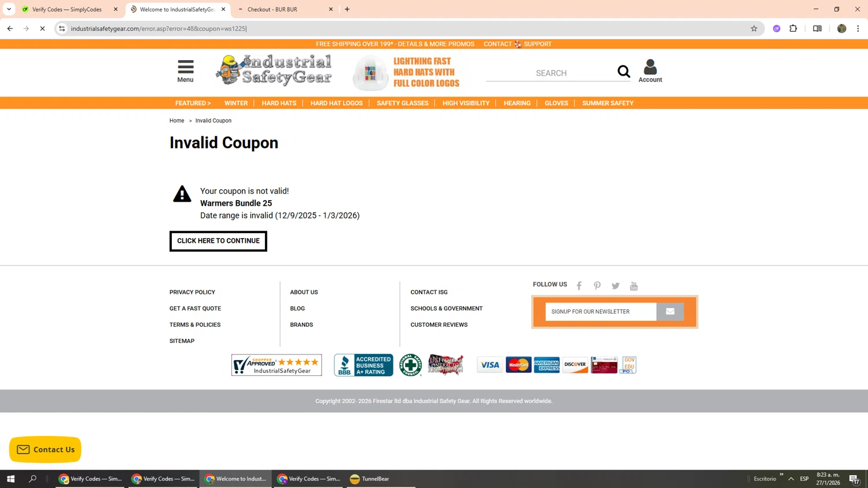
Task: Open the YouTube follow icon
Action: [634, 286]
